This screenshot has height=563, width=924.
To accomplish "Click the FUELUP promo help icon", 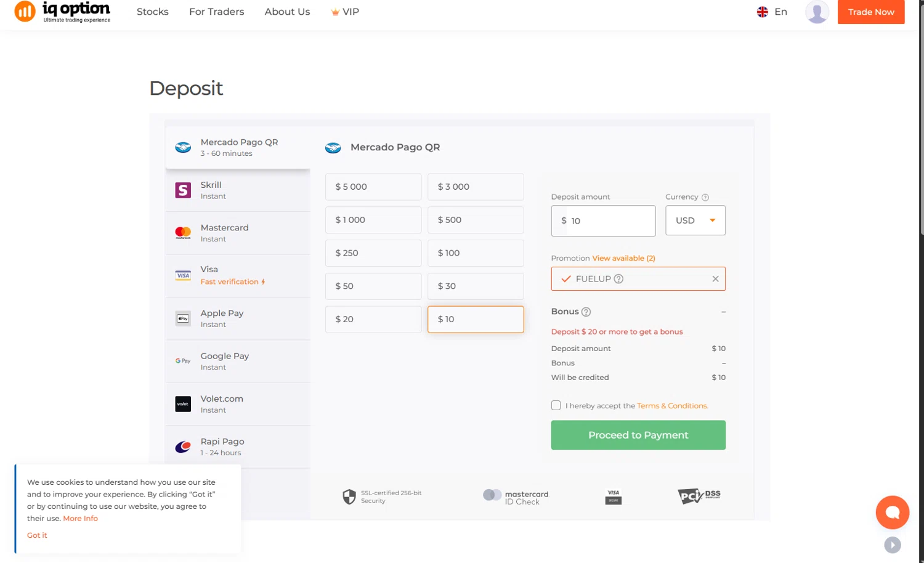I will click(x=618, y=279).
